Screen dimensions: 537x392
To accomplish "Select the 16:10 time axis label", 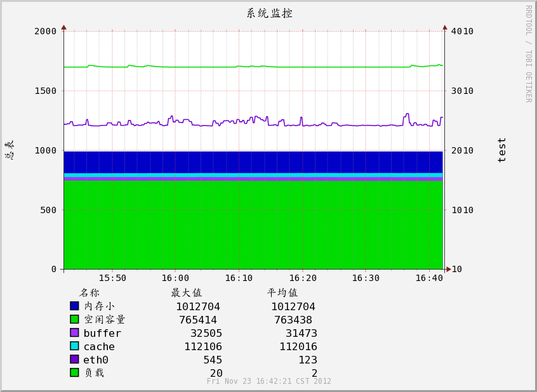I will click(239, 278).
